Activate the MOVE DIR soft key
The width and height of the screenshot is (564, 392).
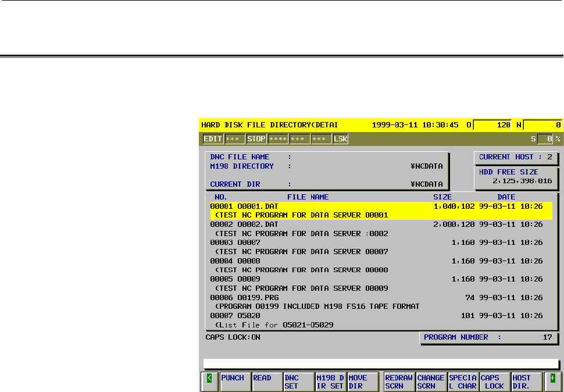[363, 382]
